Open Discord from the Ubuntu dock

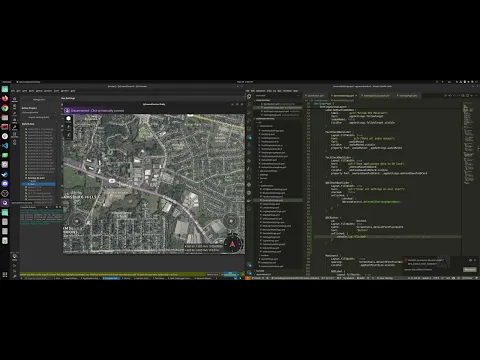pos(5,184)
